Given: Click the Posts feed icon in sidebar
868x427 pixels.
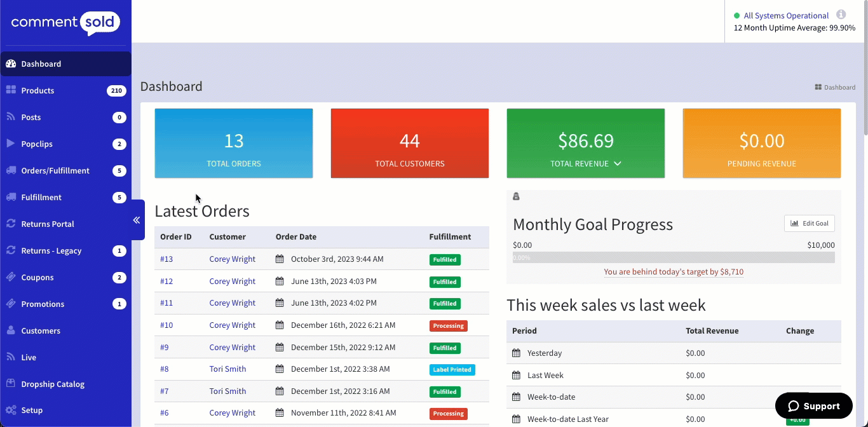Looking at the screenshot, I should (x=11, y=117).
